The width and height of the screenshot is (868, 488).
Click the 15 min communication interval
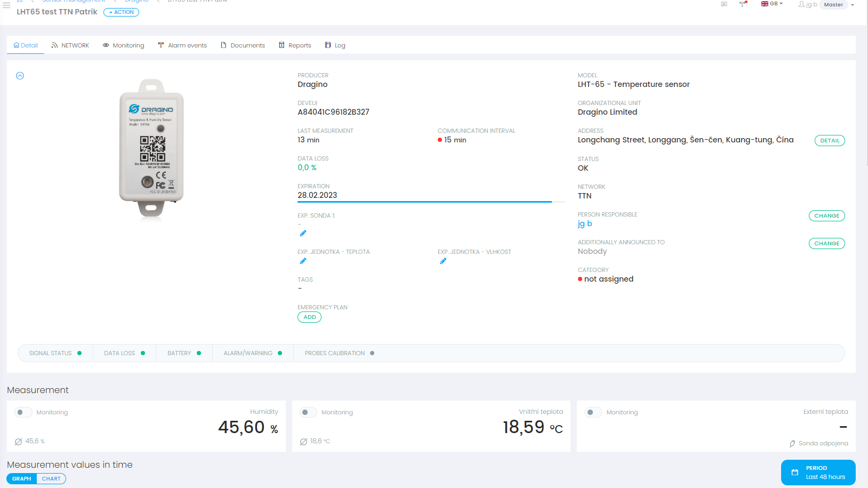point(455,140)
